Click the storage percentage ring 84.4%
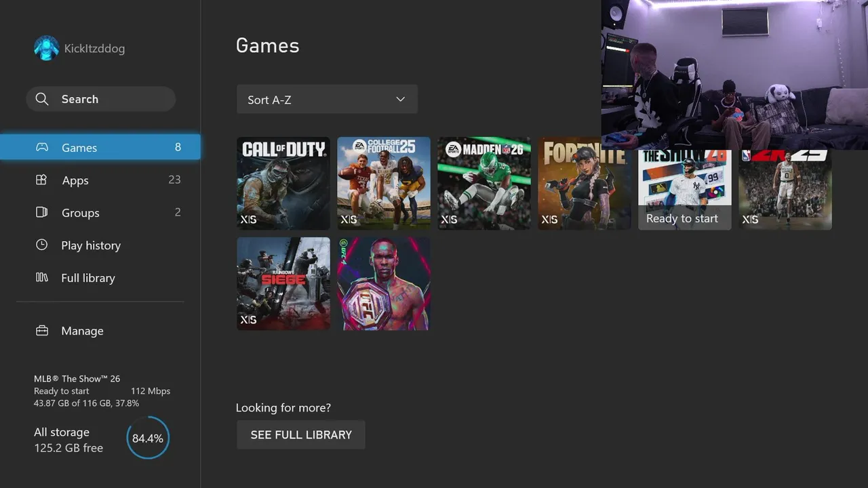 tap(148, 438)
